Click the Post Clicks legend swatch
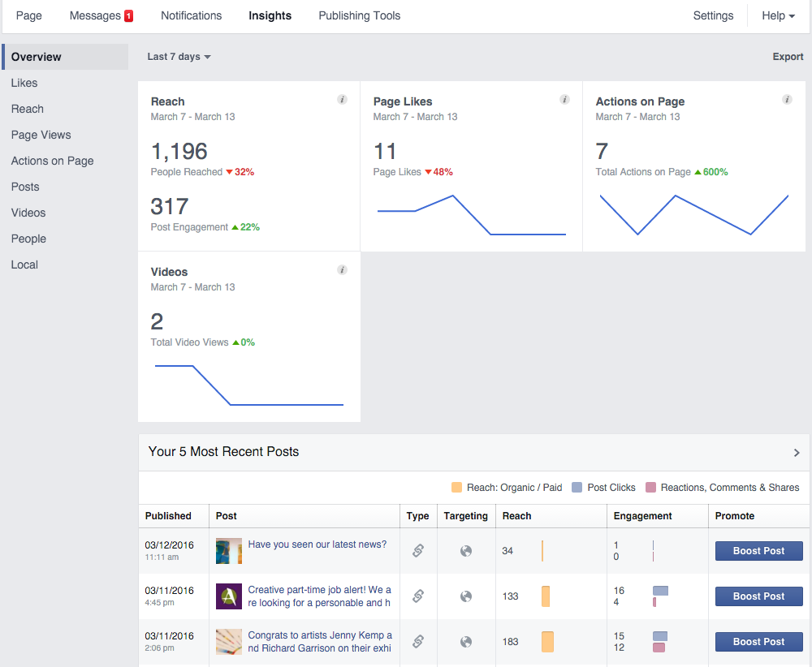812x667 pixels. (x=577, y=488)
